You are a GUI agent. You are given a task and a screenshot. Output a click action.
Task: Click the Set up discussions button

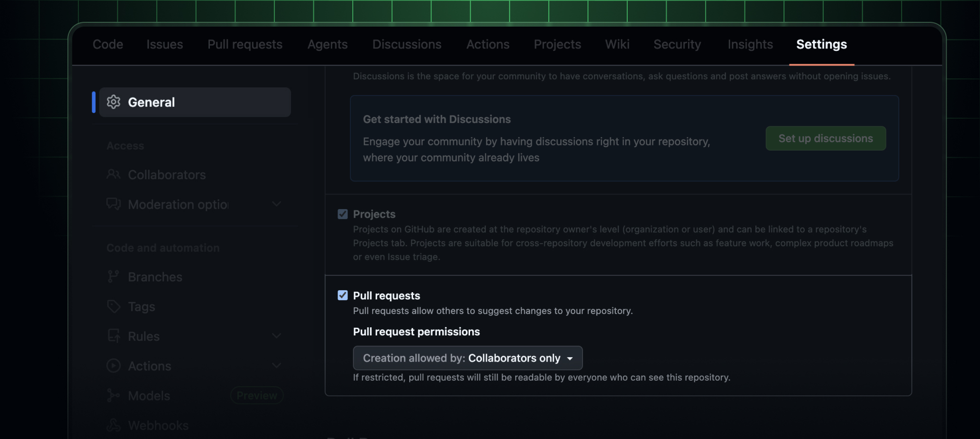coord(825,138)
